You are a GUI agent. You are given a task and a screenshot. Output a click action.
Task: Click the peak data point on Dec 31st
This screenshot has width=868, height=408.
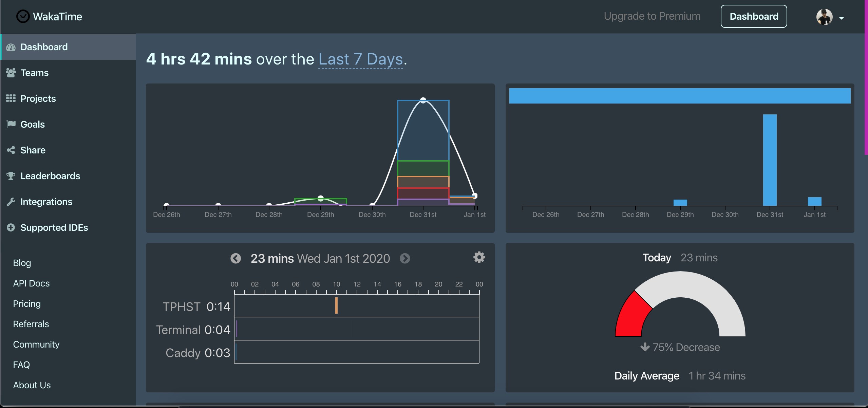click(423, 100)
